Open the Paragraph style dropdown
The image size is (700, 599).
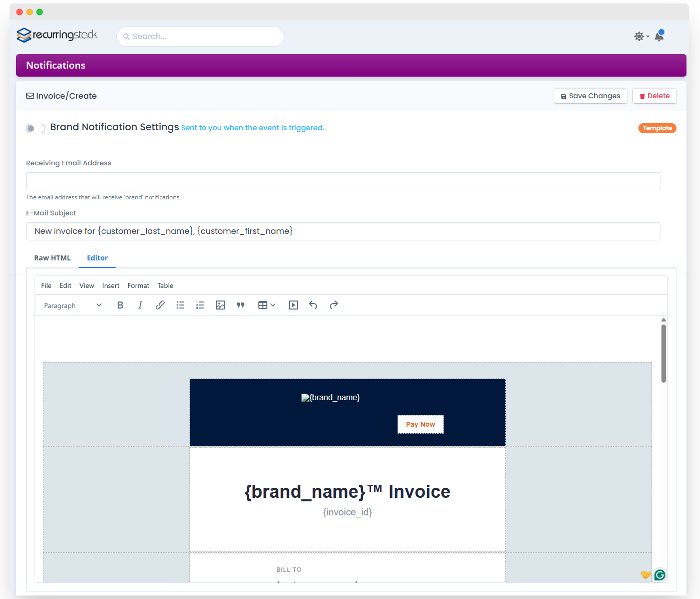73,306
